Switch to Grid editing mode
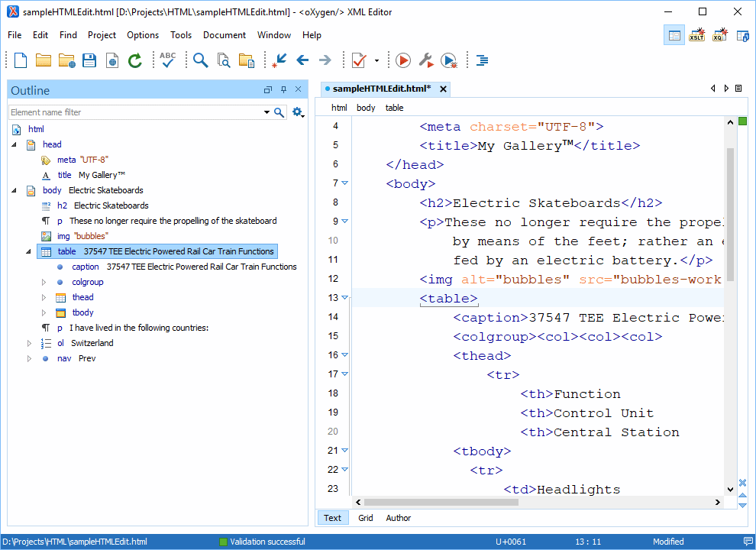 (366, 518)
